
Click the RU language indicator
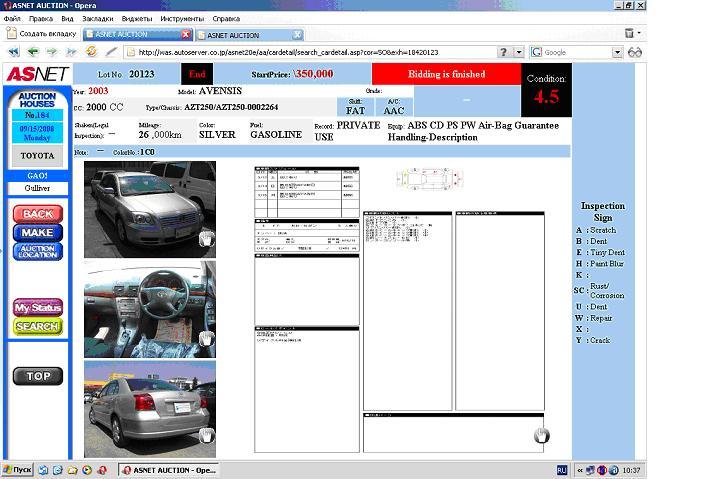click(562, 470)
